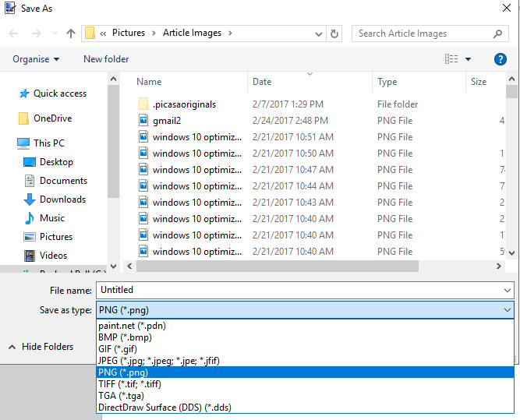Viewport: 520px width, 420px height.
Task: Sort files by Name column
Action: point(149,82)
